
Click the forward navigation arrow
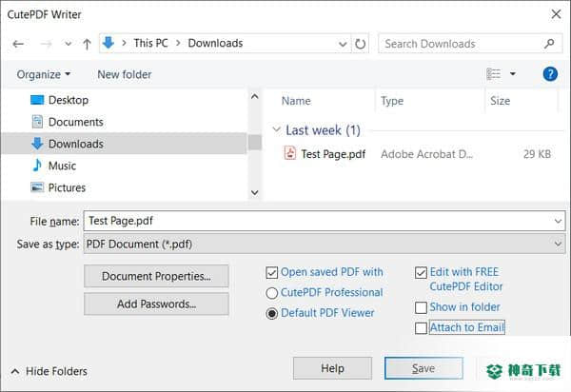pyautogui.click(x=46, y=44)
